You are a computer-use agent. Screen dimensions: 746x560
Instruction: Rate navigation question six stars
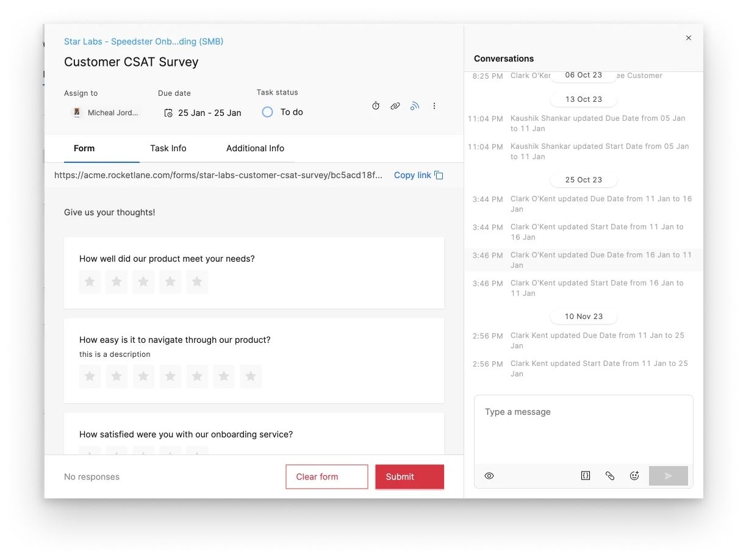coord(224,376)
